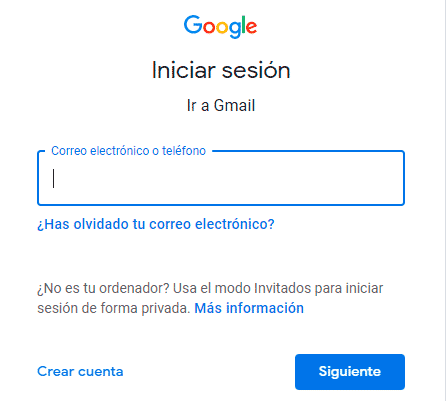This screenshot has width=446, height=401.
Task: Click the yellow o in Google logo
Action: [222, 27]
